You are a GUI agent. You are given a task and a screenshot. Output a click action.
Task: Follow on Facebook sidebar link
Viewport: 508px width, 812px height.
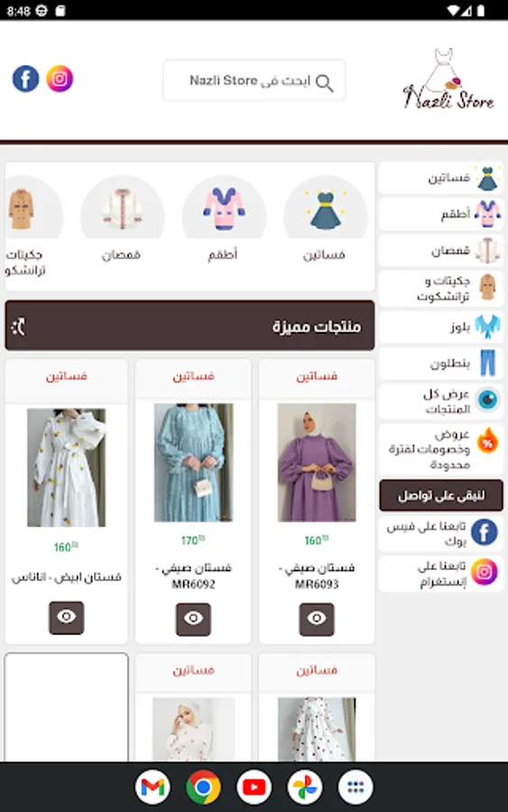click(x=441, y=533)
